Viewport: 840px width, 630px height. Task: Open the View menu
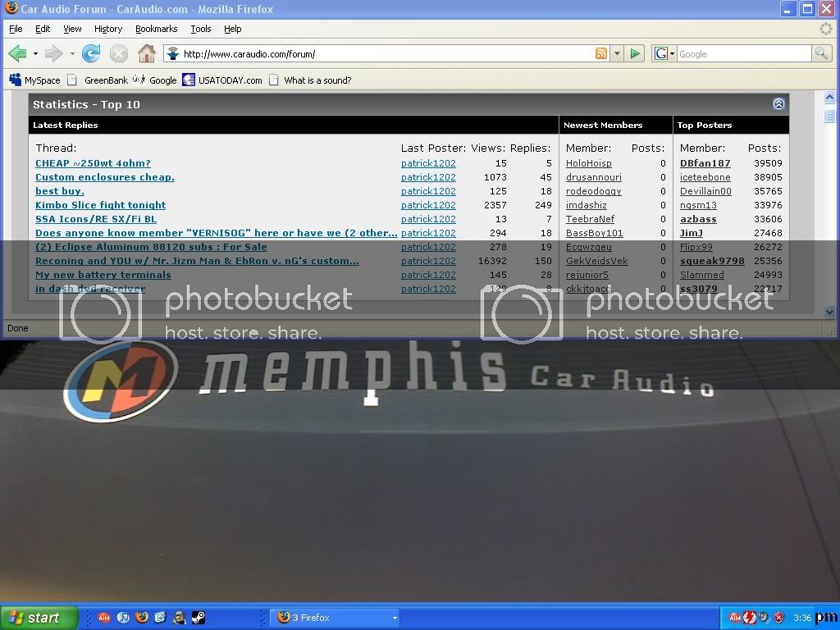click(x=72, y=29)
